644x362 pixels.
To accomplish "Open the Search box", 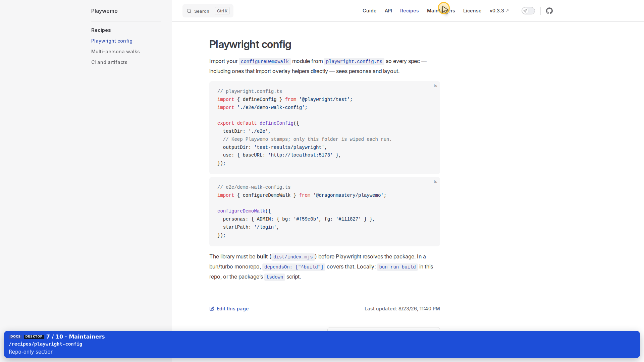I will click(x=208, y=11).
